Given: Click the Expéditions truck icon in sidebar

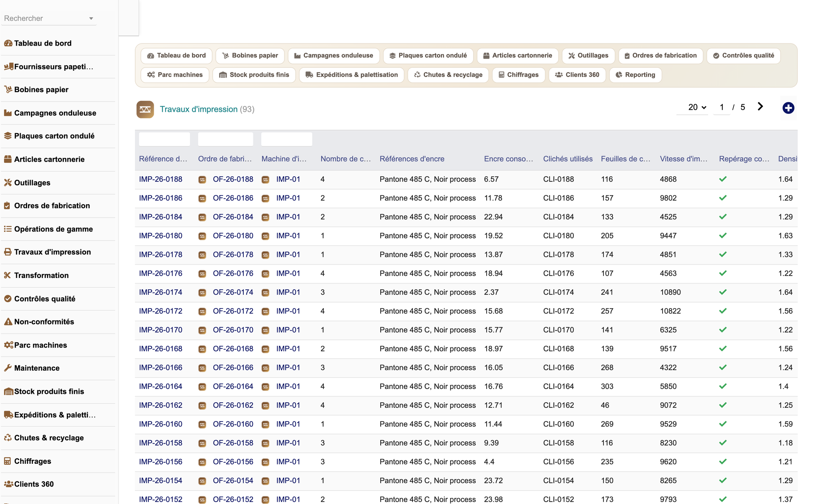Looking at the screenshot, I should (x=8, y=415).
